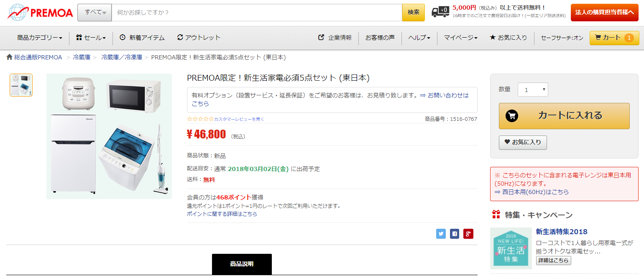644x276 pixels.
Task: Add to favorites with お気に入り button
Action: click(523, 142)
